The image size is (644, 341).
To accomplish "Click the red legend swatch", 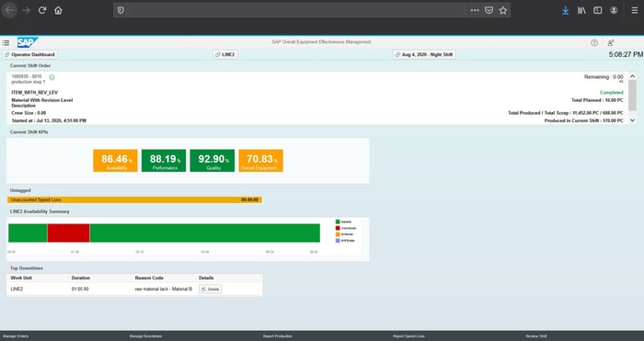I will coord(338,228).
